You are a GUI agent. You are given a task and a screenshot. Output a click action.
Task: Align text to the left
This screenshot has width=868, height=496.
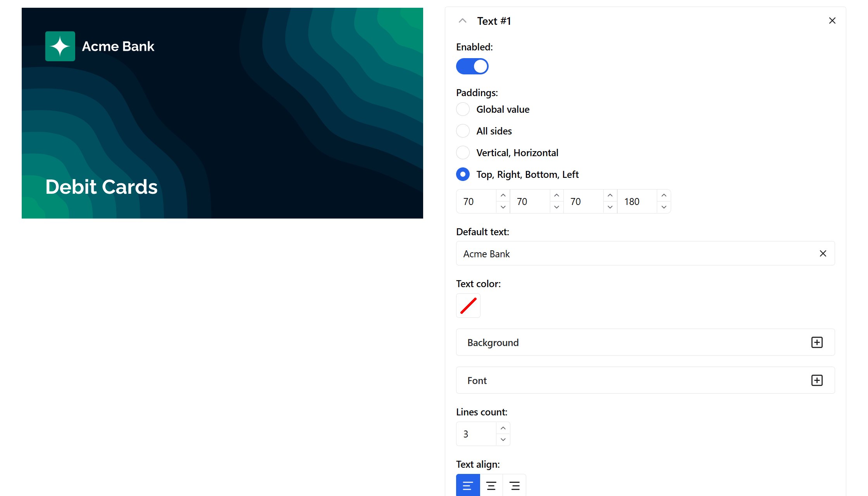click(x=468, y=486)
